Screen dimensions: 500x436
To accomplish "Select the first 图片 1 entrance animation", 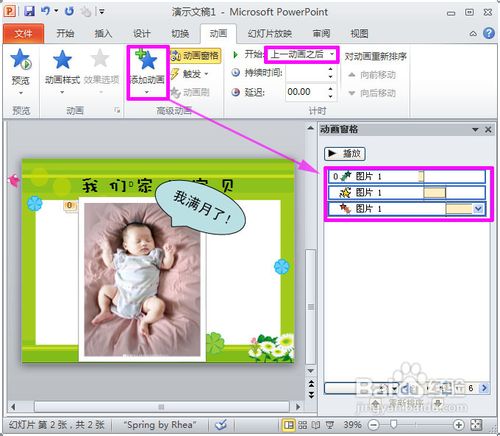I will click(x=407, y=176).
